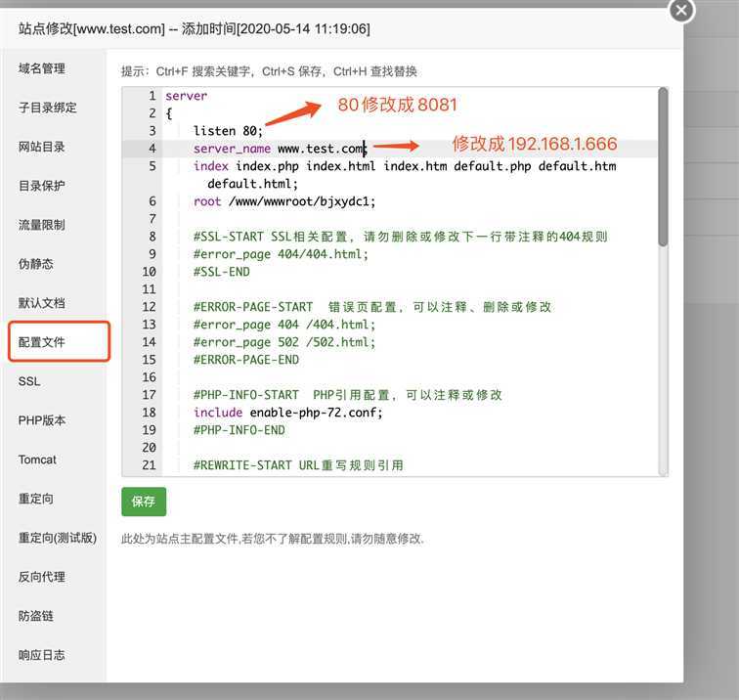Viewport: 739px width, 700px height.
Task: Open 重定向(测试版) tab
Action: coord(58,538)
